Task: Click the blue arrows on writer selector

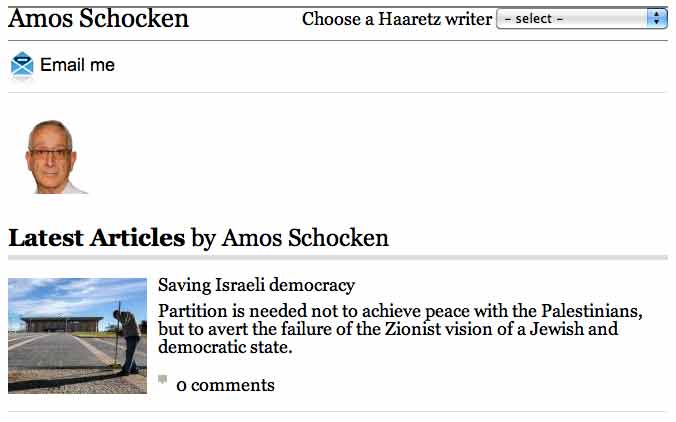Action: coord(657,19)
